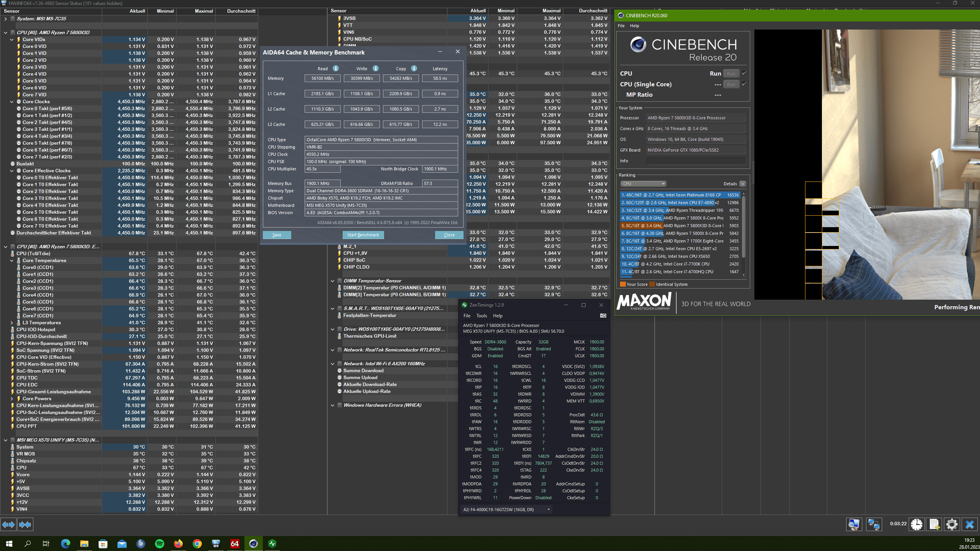The height and width of the screenshot is (551, 980).
Task: Click the ZenTimings screenshot camera icon
Action: [x=603, y=315]
